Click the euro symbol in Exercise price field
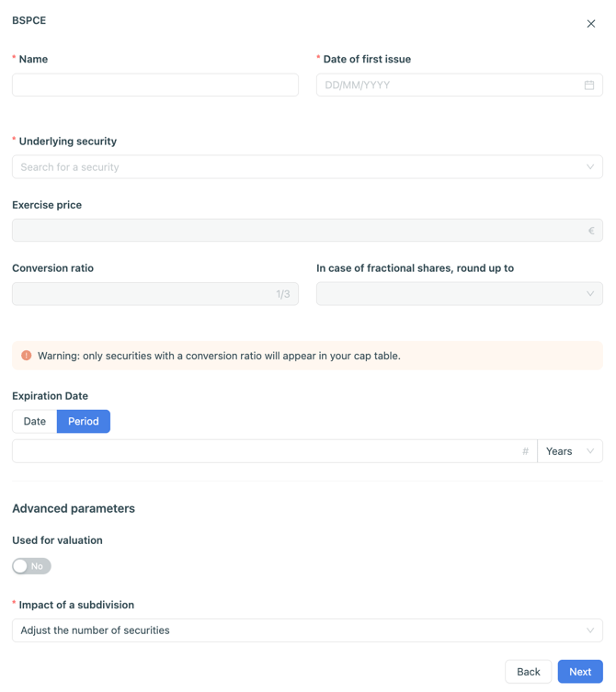616x692 pixels. click(591, 231)
